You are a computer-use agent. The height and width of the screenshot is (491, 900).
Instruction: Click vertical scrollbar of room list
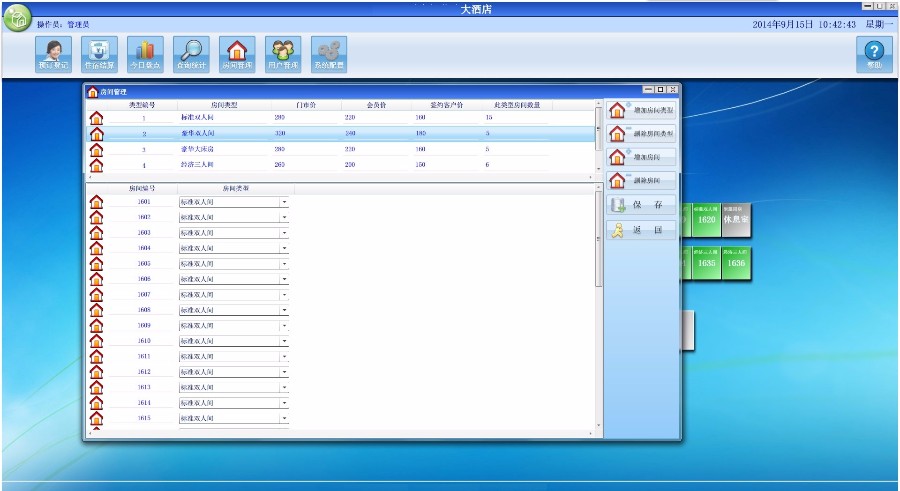coord(599,307)
